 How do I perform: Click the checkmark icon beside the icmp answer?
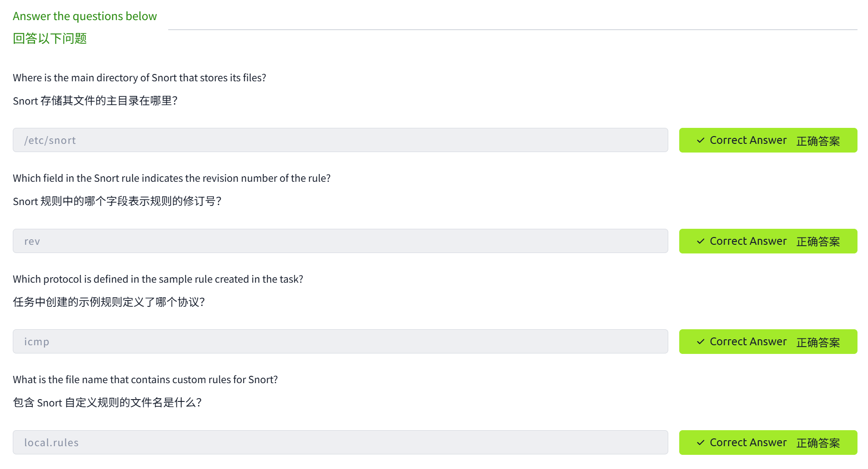pyautogui.click(x=700, y=342)
